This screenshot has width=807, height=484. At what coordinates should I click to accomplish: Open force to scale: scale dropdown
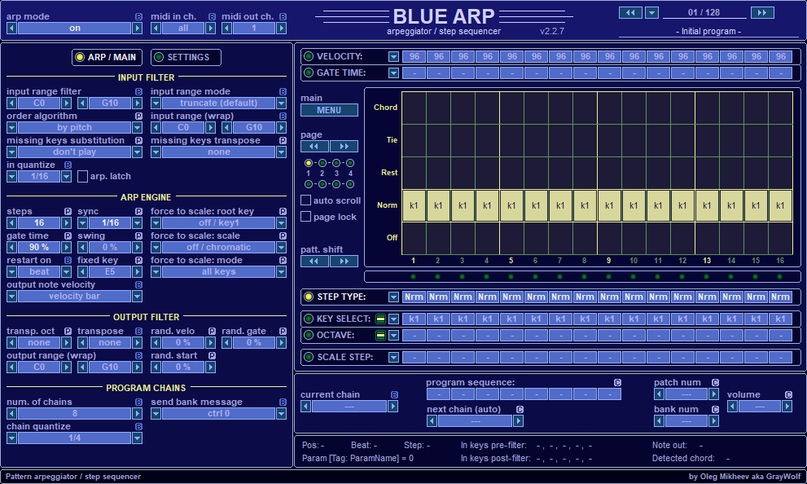[x=281, y=247]
